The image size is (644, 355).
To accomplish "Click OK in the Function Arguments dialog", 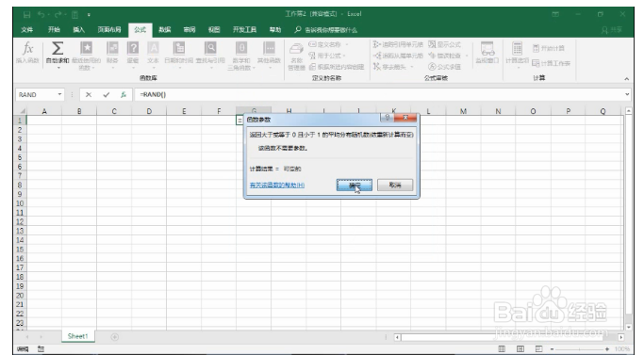I will (x=355, y=186).
